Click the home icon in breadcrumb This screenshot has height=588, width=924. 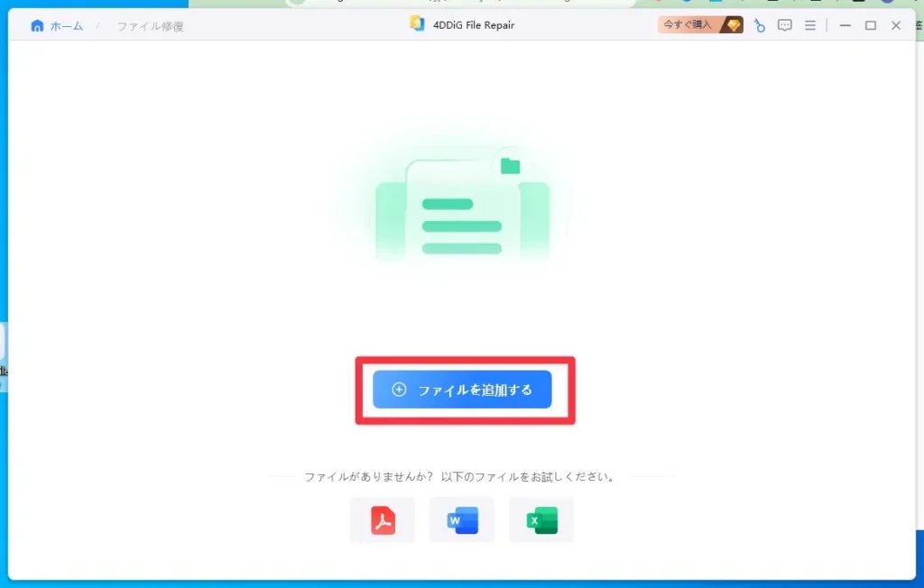pyautogui.click(x=37, y=26)
